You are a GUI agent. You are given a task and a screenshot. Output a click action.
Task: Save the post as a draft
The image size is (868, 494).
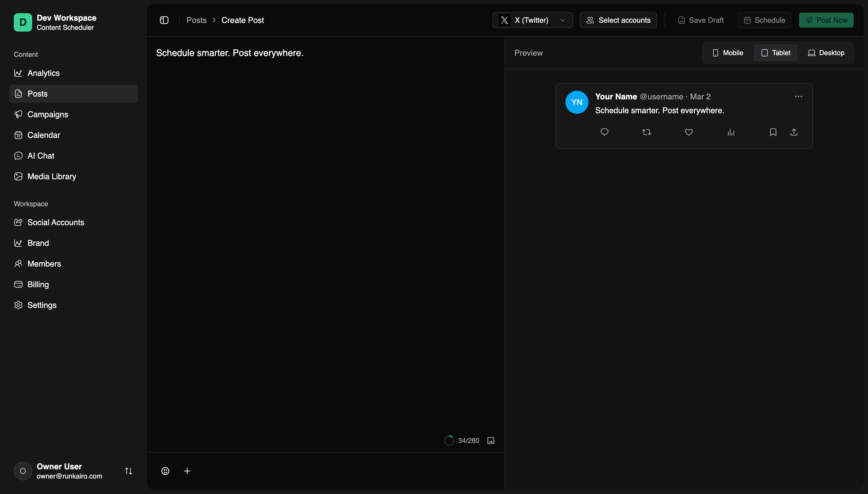(x=701, y=20)
